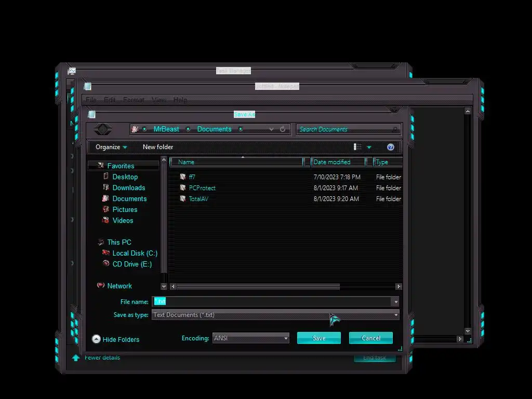Click the Save button
The image size is (532, 399).
click(319, 338)
